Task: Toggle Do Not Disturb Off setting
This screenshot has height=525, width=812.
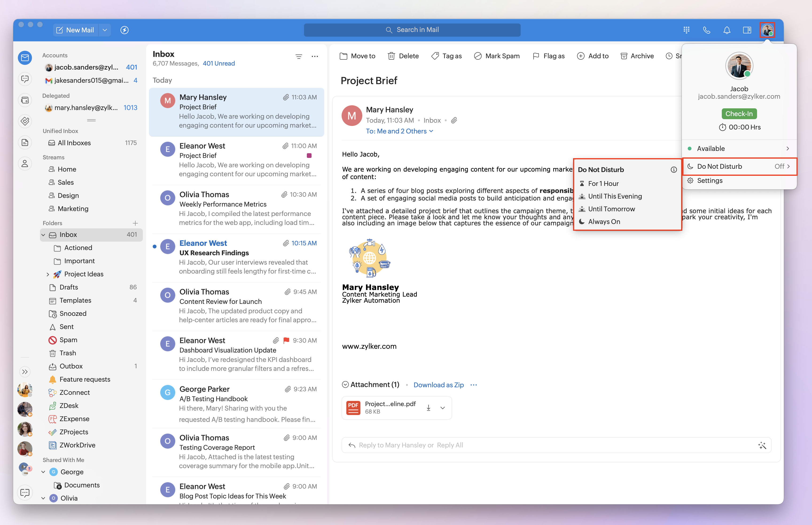Action: (739, 167)
